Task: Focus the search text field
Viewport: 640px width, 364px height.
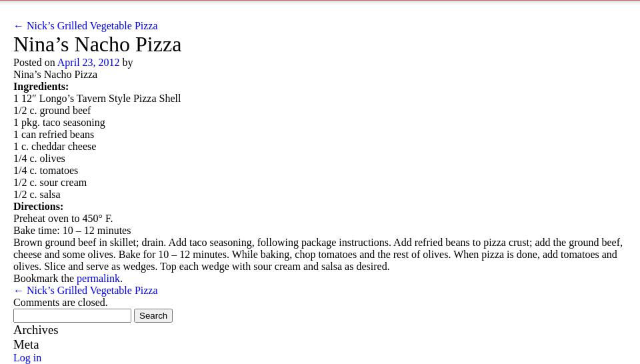Action: click(x=72, y=315)
